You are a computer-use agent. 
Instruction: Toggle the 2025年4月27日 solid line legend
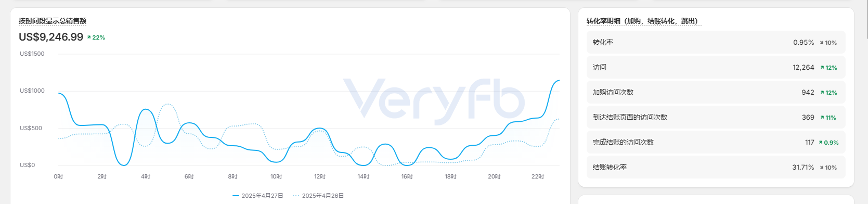258,196
